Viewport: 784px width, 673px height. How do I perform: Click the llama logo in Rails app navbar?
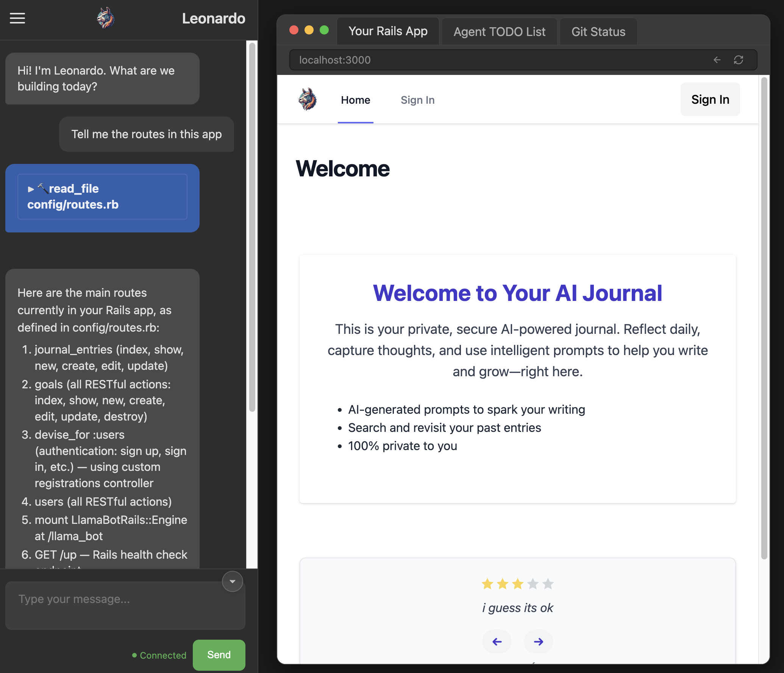tap(308, 99)
